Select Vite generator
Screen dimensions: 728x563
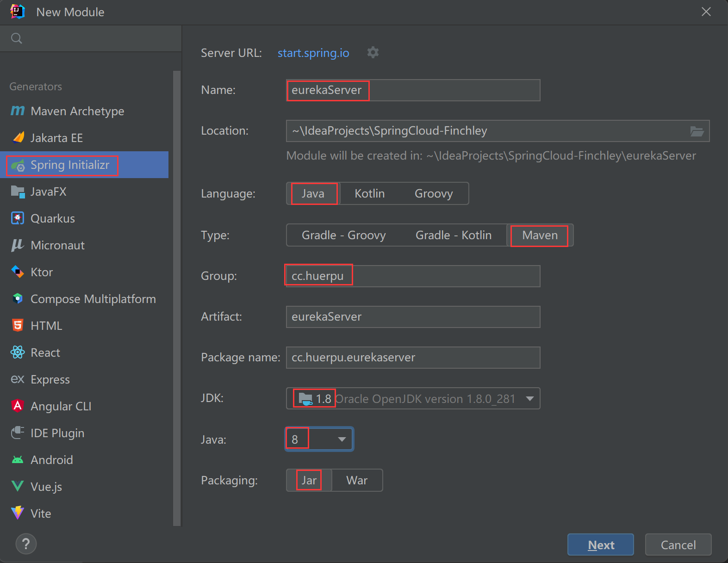[84, 514]
